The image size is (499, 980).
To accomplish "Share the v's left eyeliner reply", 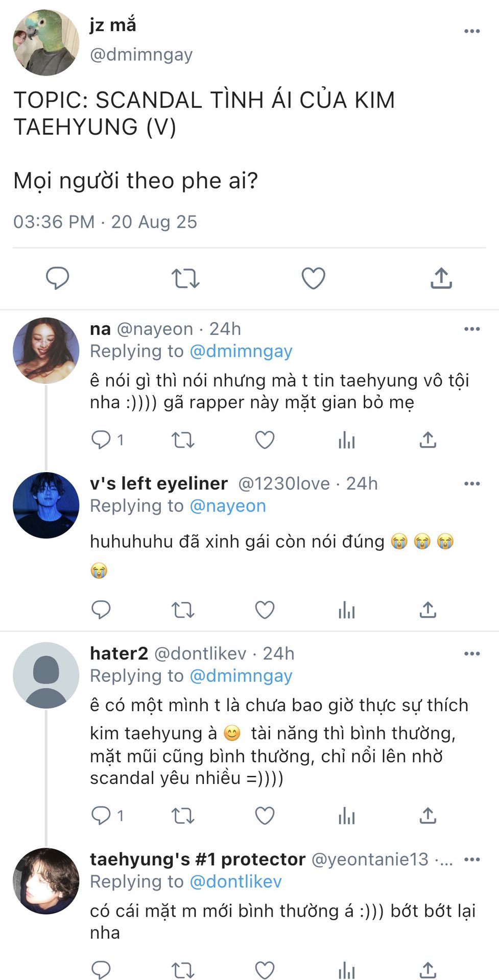I will point(428,610).
